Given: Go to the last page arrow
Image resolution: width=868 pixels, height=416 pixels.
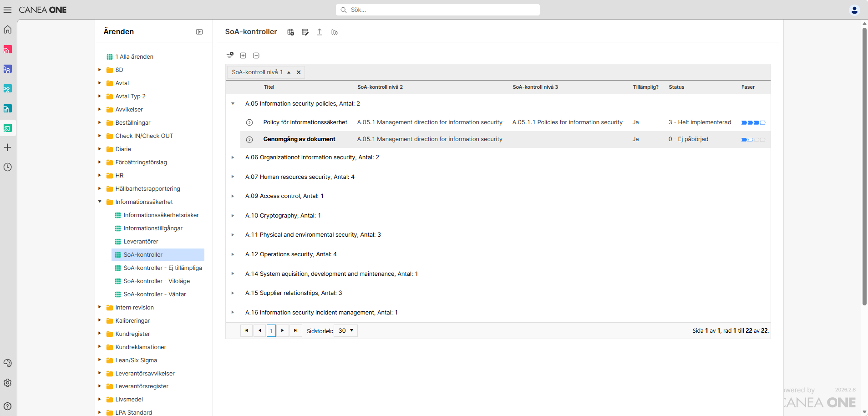Looking at the screenshot, I should click(x=296, y=331).
